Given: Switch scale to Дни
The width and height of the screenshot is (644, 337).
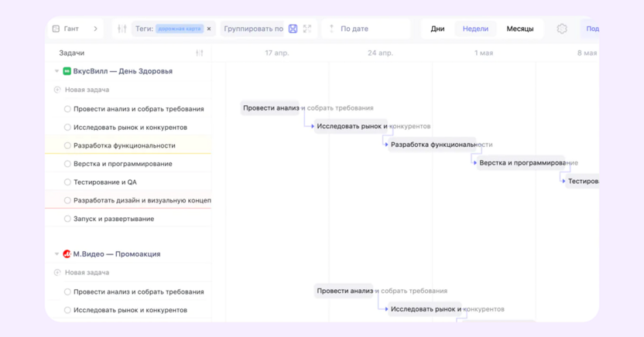Looking at the screenshot, I should 437,29.
